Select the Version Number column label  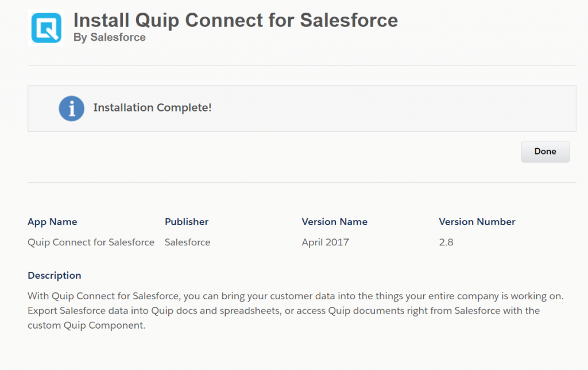click(x=477, y=222)
